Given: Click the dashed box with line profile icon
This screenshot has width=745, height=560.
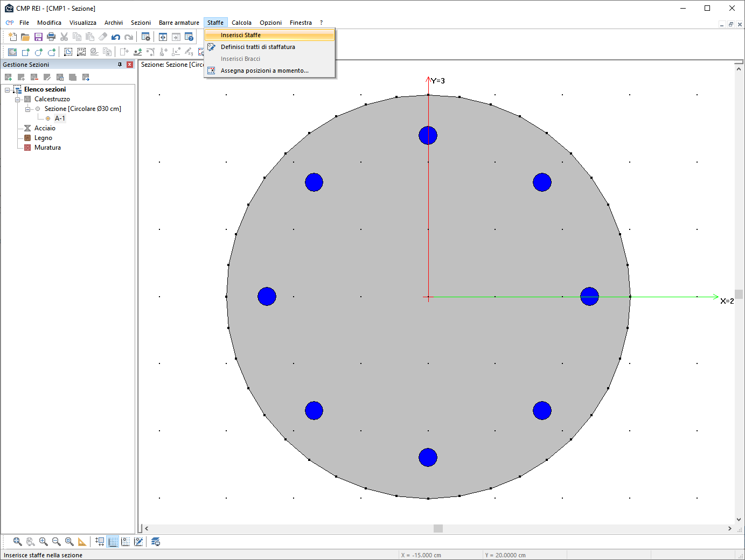Looking at the screenshot, I should [x=81, y=52].
